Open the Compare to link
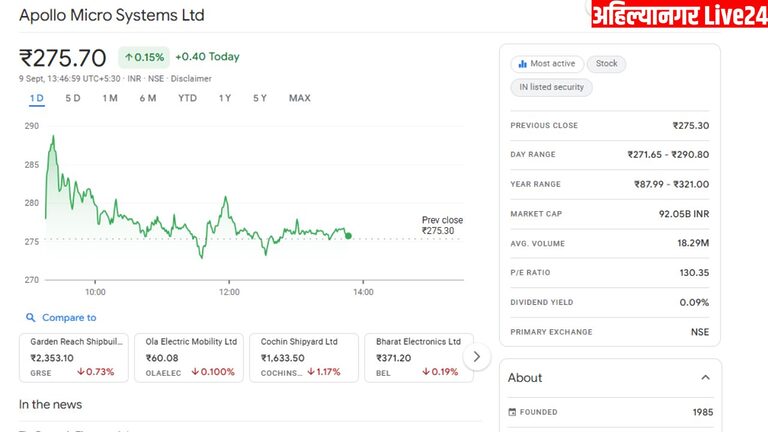 click(69, 318)
